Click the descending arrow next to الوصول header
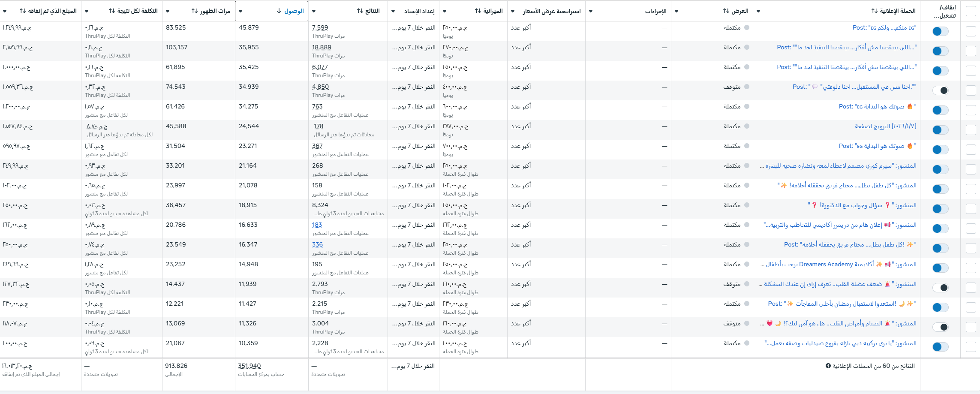The image size is (980, 394). pyautogui.click(x=279, y=11)
